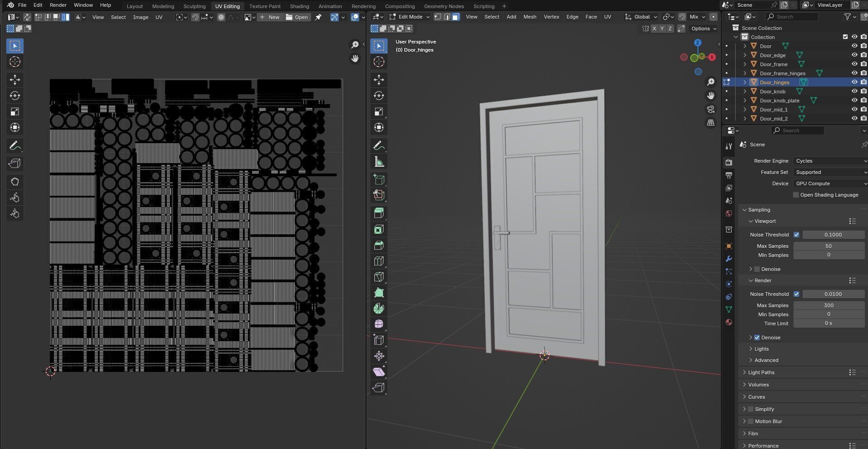Switch to the Geometry Nodes workspace tab
The width and height of the screenshot is (868, 449).
point(444,6)
